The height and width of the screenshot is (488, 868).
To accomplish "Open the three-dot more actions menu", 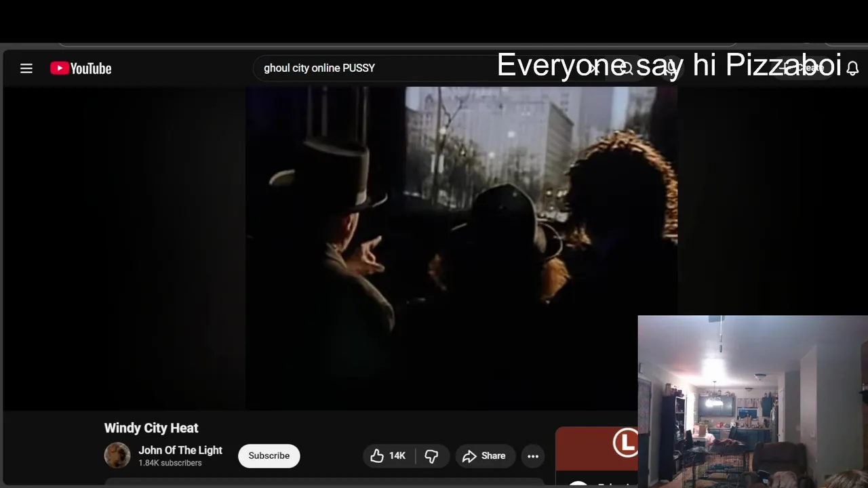I will (x=533, y=456).
